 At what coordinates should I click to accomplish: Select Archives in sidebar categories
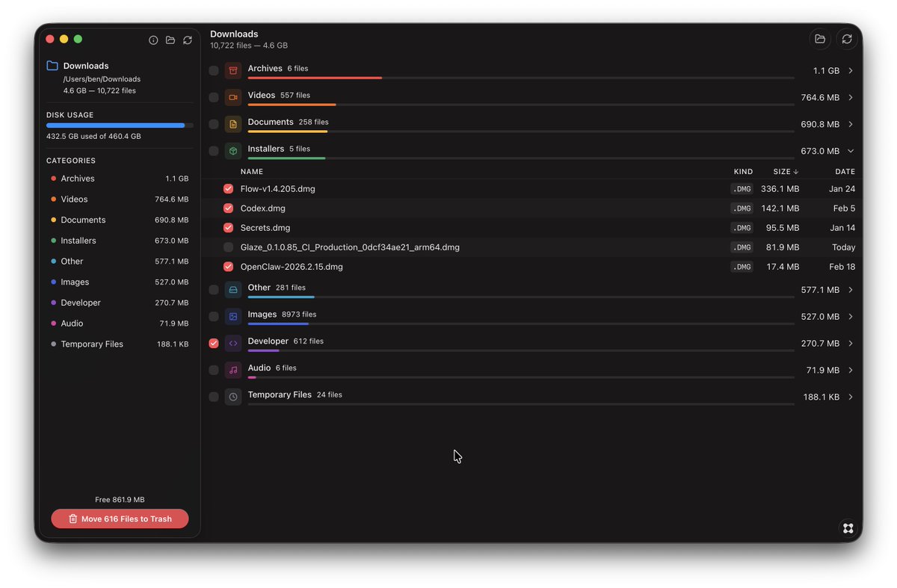point(120,179)
